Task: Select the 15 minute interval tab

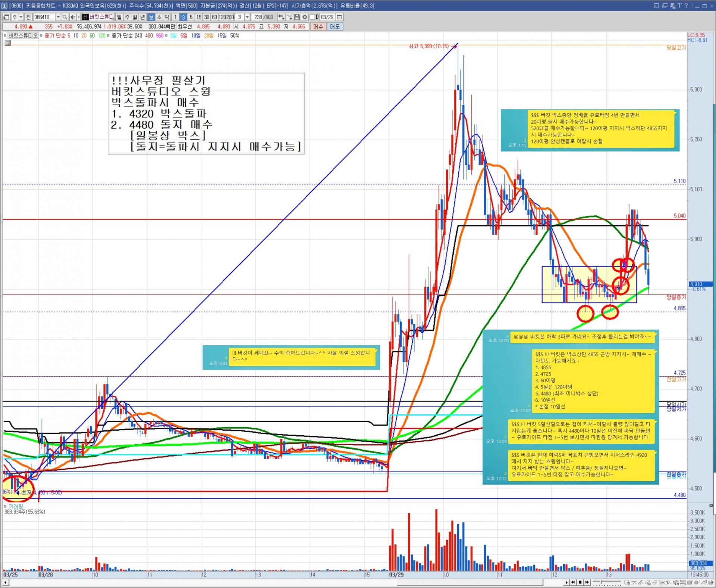Action: pyautogui.click(x=199, y=17)
